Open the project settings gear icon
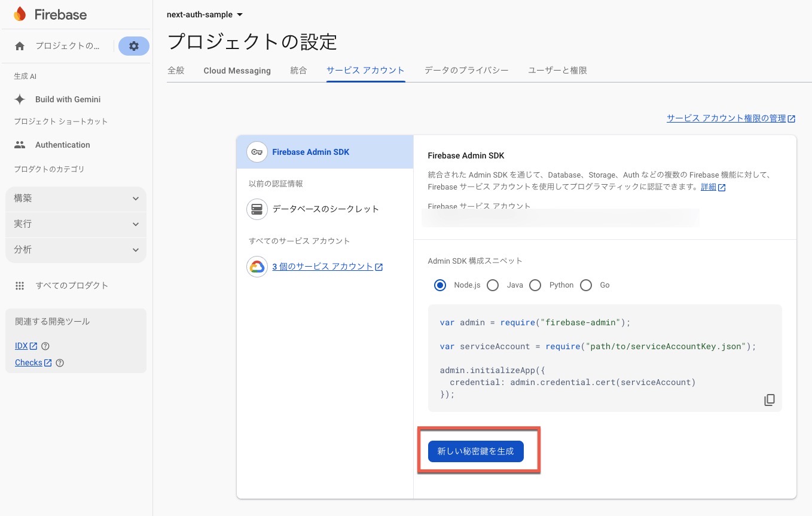 tap(134, 46)
